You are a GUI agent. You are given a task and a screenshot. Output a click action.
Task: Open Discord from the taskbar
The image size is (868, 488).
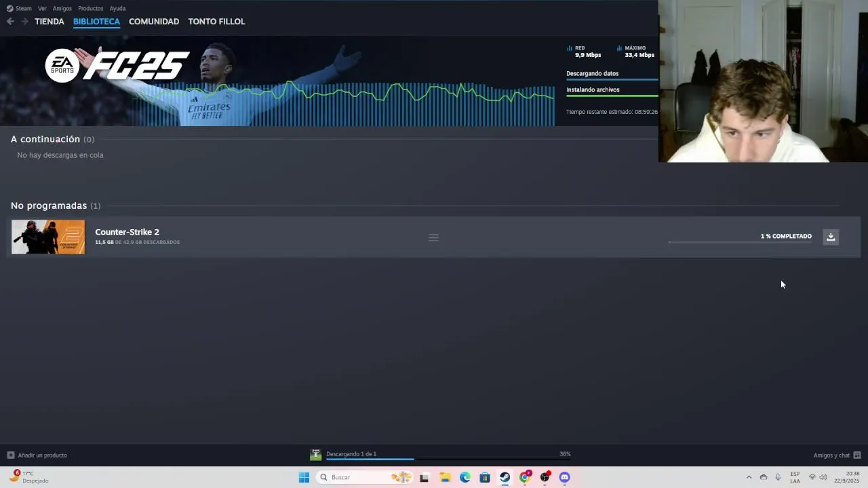564,477
